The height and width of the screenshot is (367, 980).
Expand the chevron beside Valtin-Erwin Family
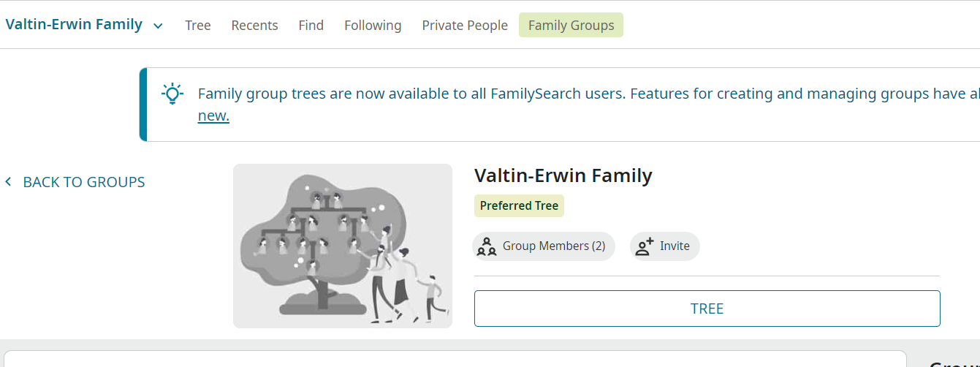tap(158, 26)
